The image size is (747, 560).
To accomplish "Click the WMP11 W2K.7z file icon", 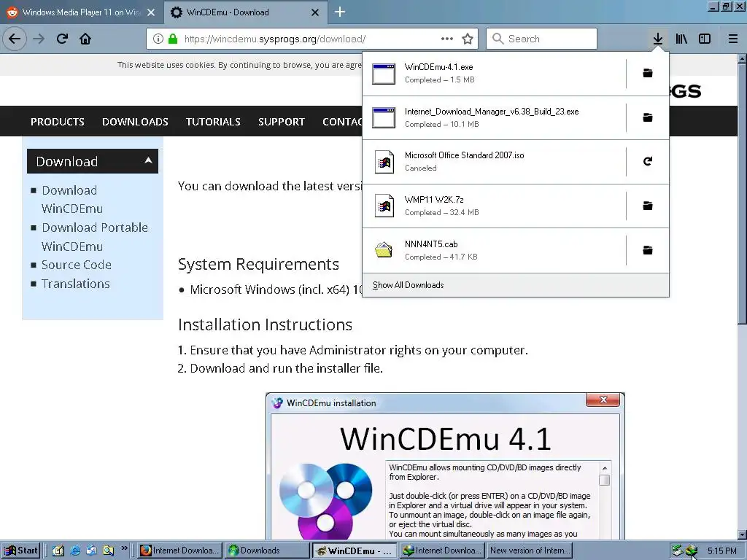I will coord(384,206).
